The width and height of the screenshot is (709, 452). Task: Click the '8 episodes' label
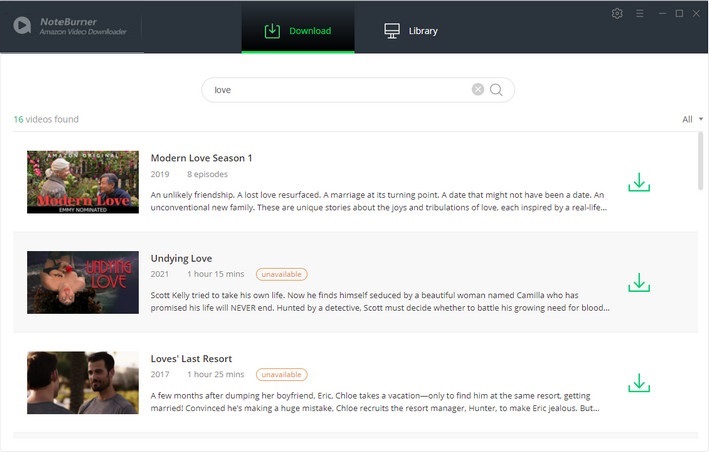tap(208, 174)
